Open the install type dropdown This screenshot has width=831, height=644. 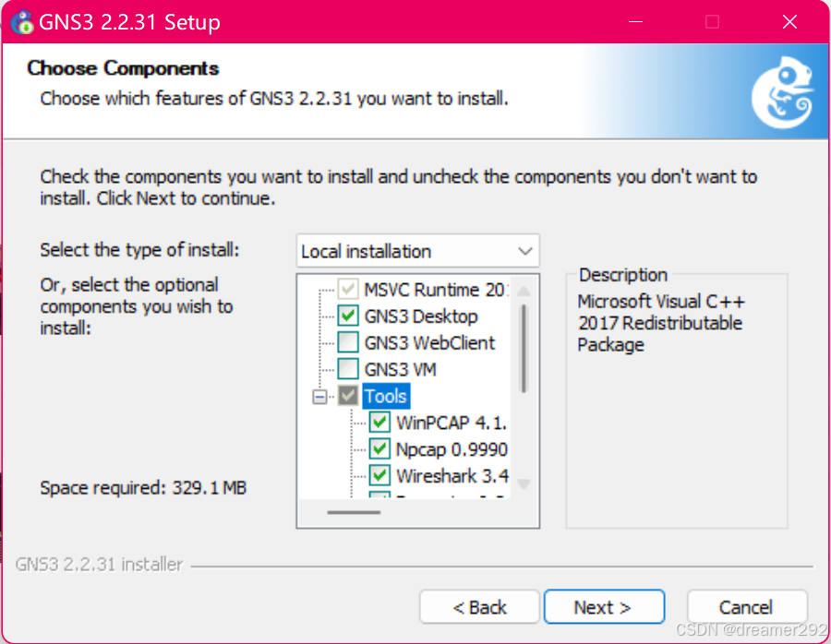pyautogui.click(x=418, y=251)
